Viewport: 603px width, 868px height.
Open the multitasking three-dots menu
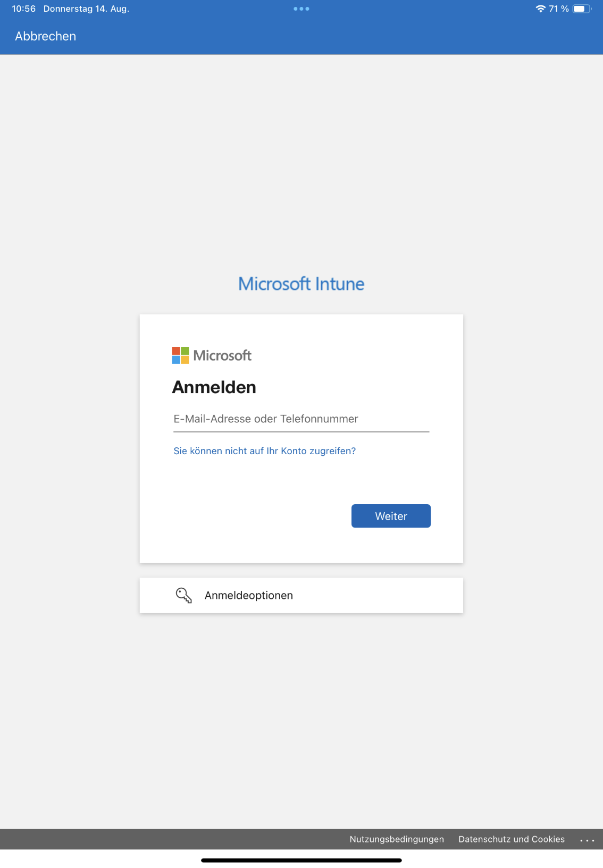pos(301,9)
